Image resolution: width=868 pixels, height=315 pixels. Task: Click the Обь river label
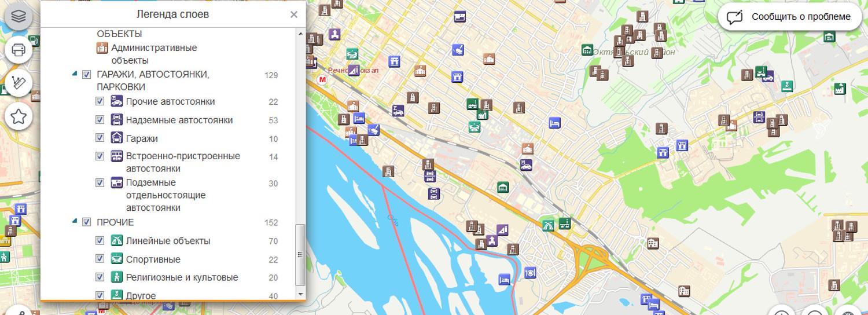[393, 219]
